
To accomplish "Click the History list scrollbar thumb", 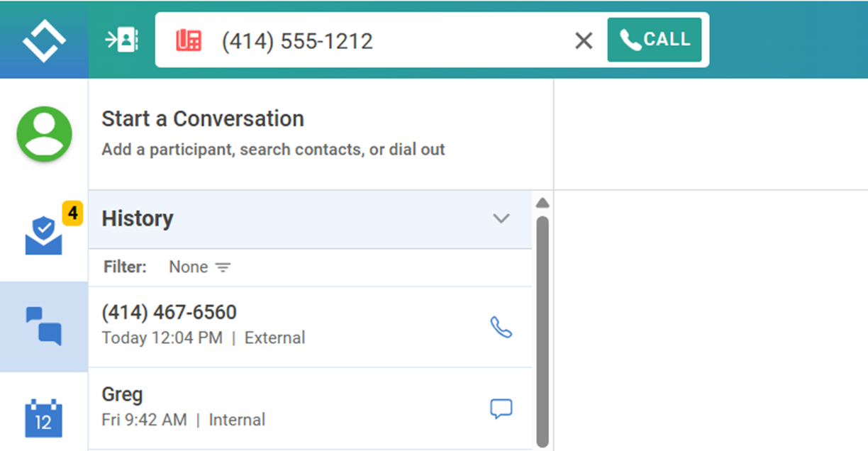I will coord(542,326).
